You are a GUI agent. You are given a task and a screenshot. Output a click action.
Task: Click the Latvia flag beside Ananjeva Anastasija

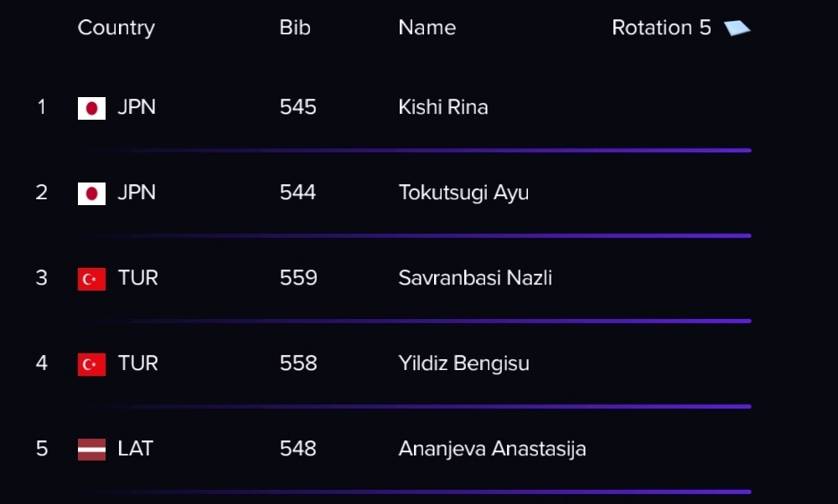point(91,450)
